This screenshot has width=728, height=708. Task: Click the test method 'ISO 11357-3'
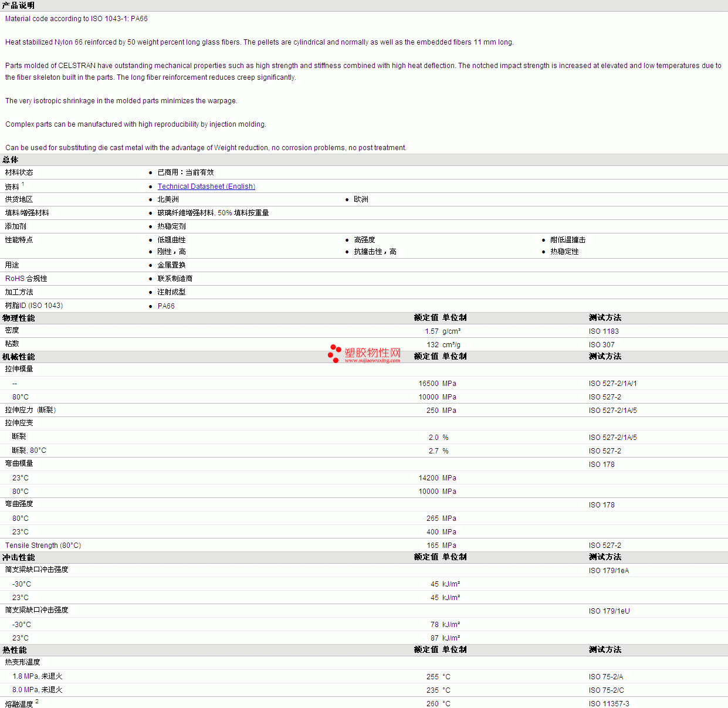(x=609, y=704)
